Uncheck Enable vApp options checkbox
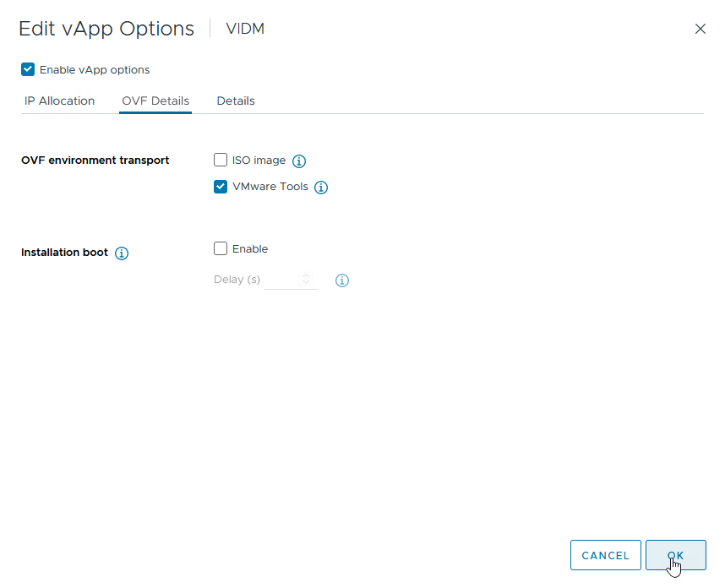This screenshot has width=725, height=588. point(28,70)
